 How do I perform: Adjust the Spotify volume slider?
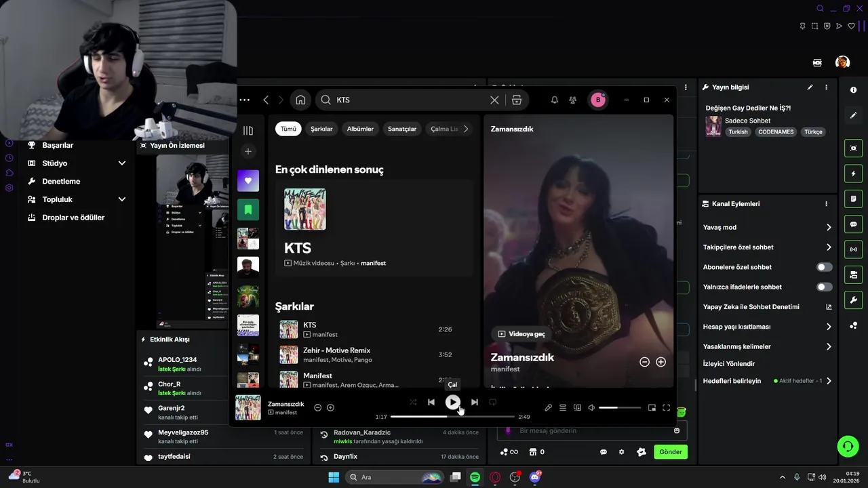click(620, 407)
